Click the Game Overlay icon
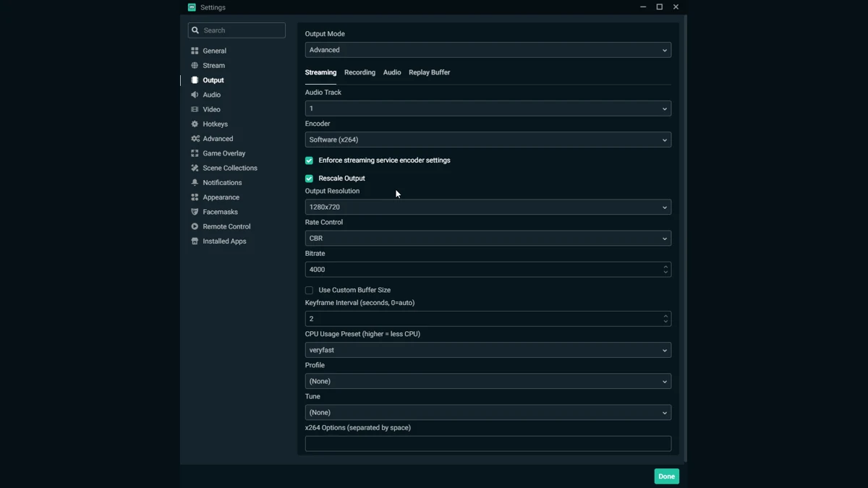Viewport: 868px width, 488px height. pyautogui.click(x=195, y=153)
